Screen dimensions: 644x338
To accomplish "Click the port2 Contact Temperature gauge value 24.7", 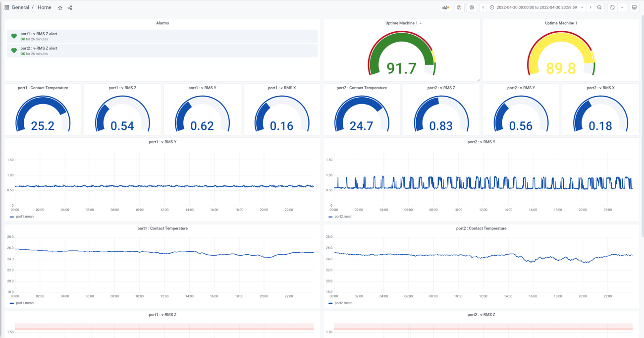I will [362, 126].
